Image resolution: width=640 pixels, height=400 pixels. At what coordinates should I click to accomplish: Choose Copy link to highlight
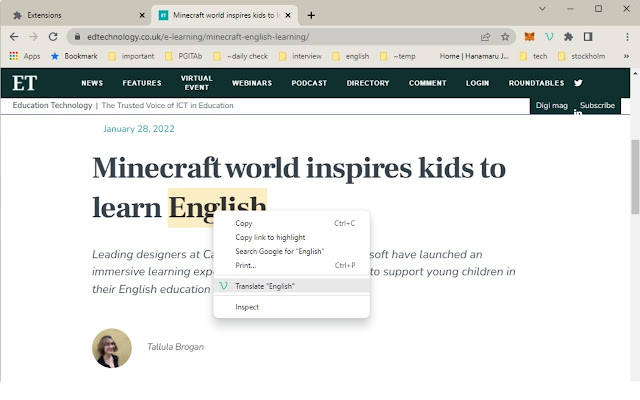tap(291, 237)
